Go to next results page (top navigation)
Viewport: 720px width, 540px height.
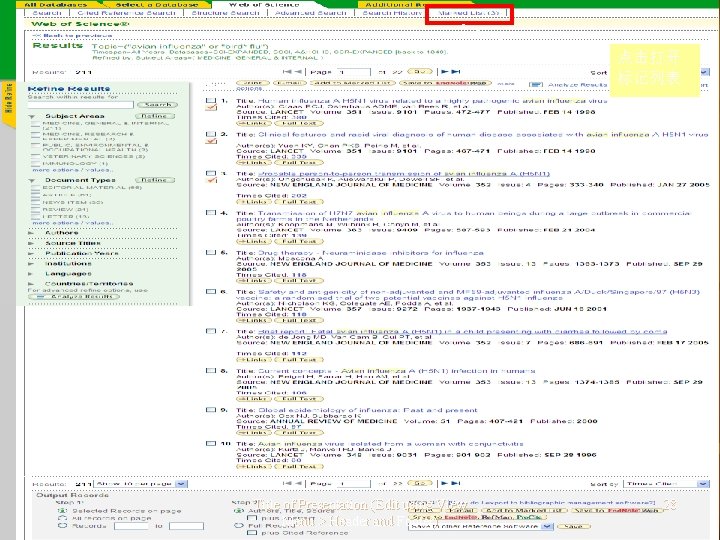(444, 72)
